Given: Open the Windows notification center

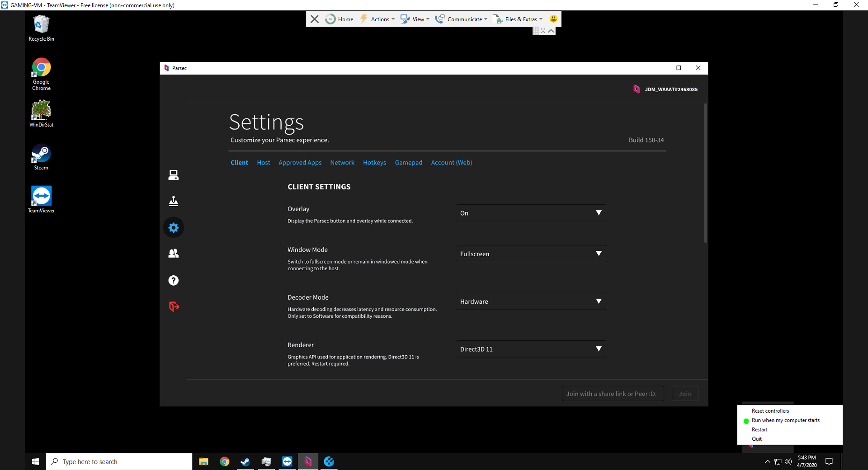Looking at the screenshot, I should (x=829, y=461).
